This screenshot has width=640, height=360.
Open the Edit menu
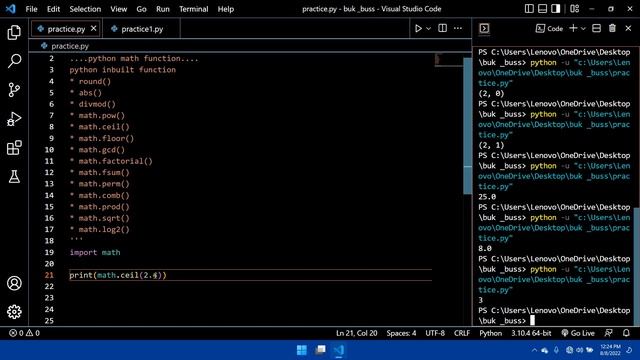click(53, 9)
